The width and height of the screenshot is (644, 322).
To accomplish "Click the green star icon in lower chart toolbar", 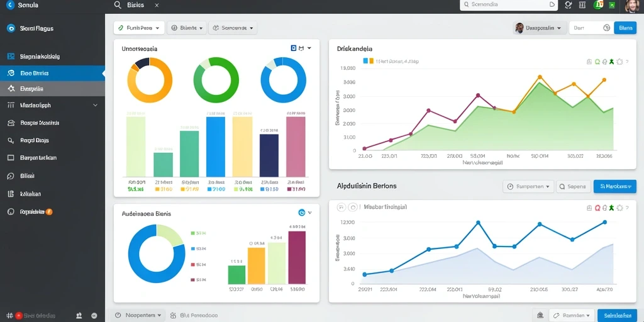I will 611,208.
